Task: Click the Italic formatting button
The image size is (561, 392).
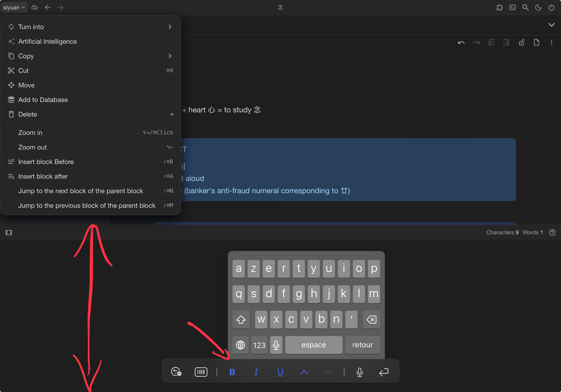Action: [x=256, y=372]
